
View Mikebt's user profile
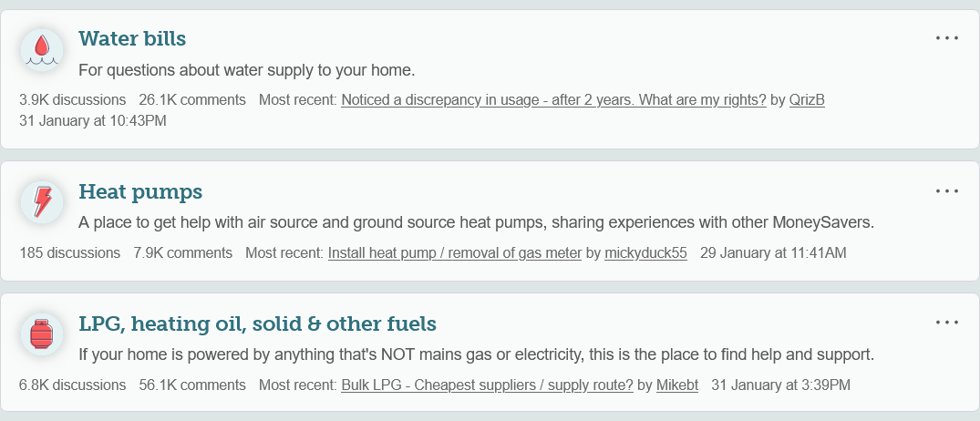pos(676,385)
